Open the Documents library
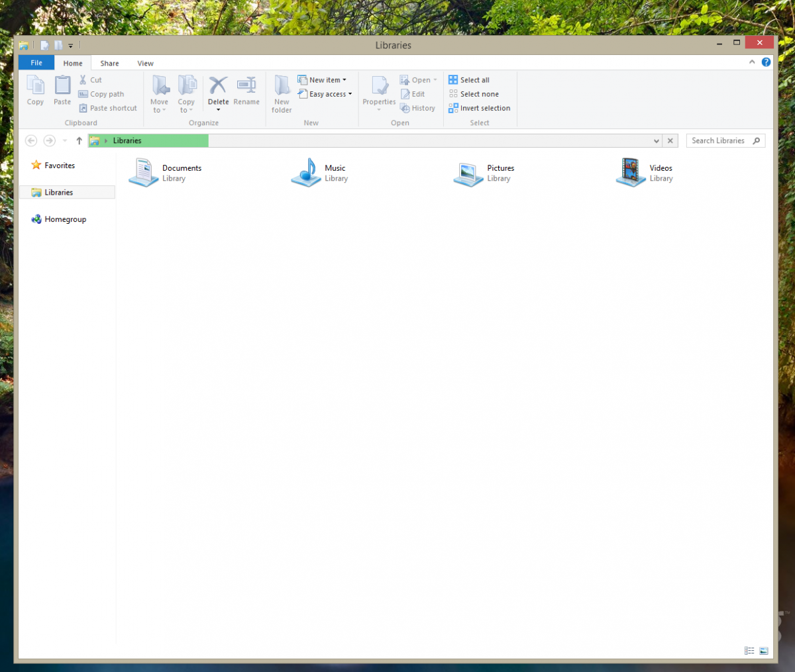Image resolution: width=795 pixels, height=672 pixels. pos(166,172)
